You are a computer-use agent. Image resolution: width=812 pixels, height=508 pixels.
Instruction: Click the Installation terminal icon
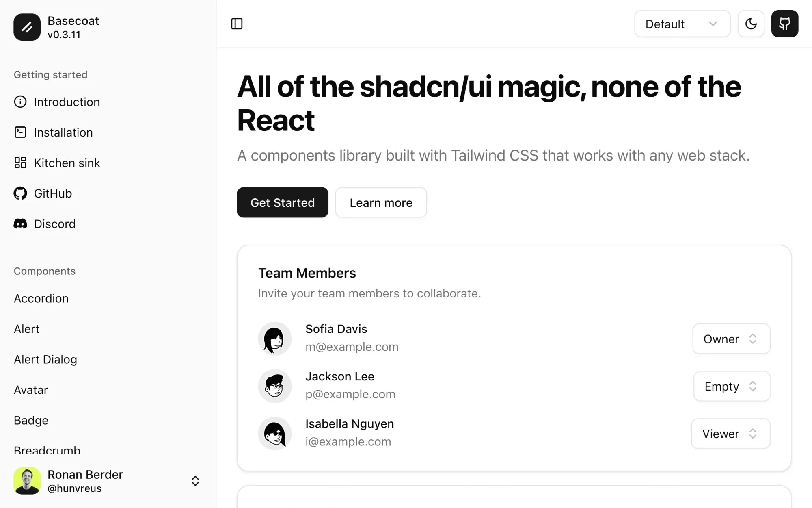[x=20, y=132]
